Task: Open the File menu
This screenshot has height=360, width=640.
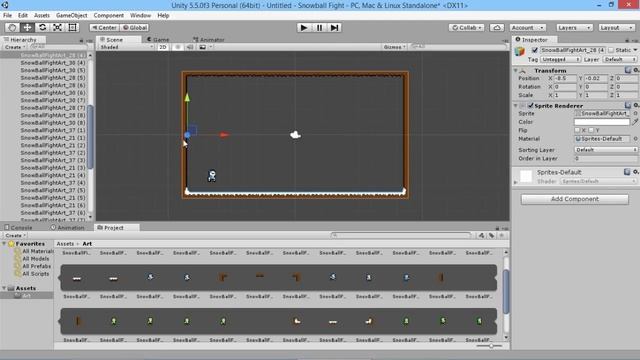Action: tap(7, 15)
